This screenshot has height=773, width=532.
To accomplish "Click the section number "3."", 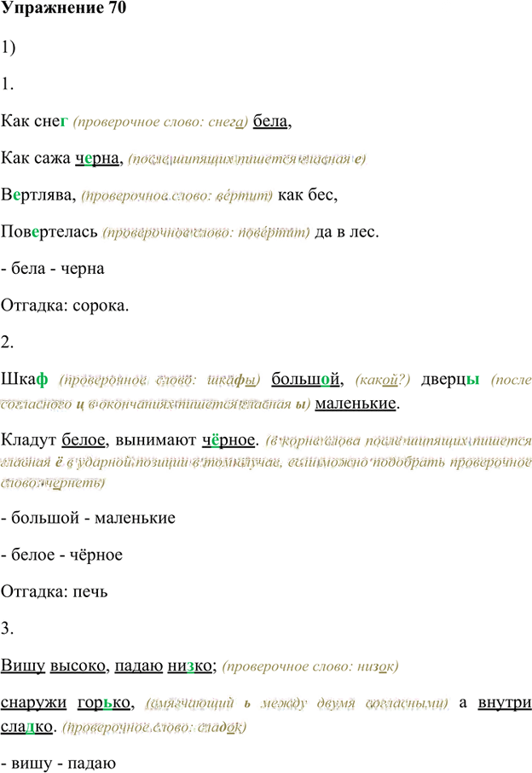I will pos(7,629).
